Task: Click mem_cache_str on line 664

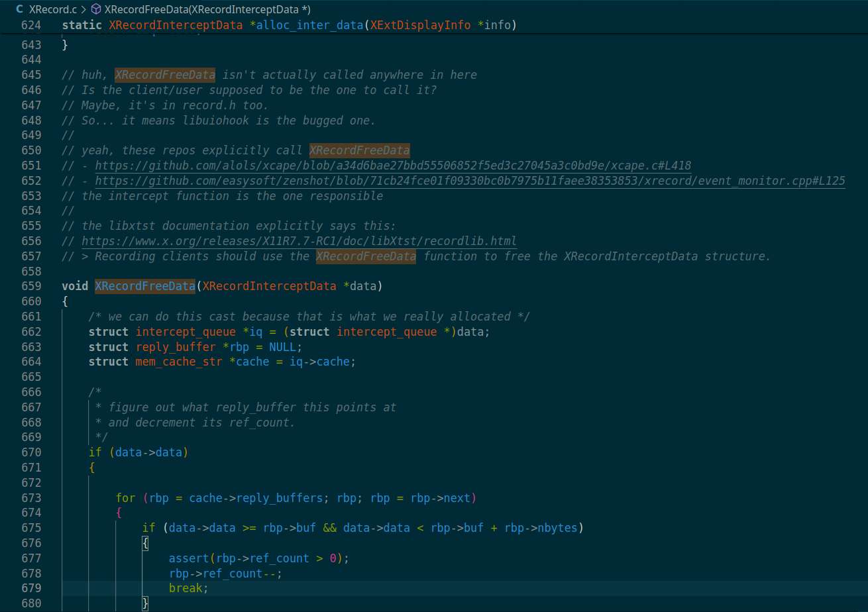Action: coord(179,362)
